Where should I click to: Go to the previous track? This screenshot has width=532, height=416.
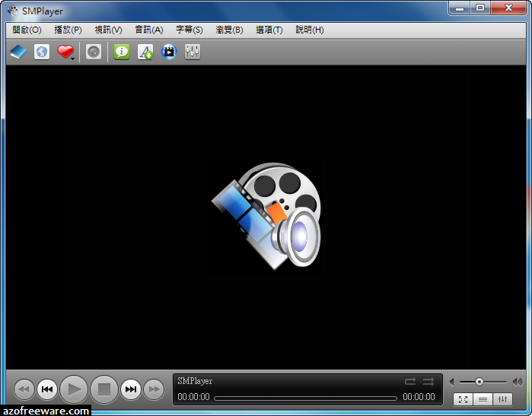point(47,389)
